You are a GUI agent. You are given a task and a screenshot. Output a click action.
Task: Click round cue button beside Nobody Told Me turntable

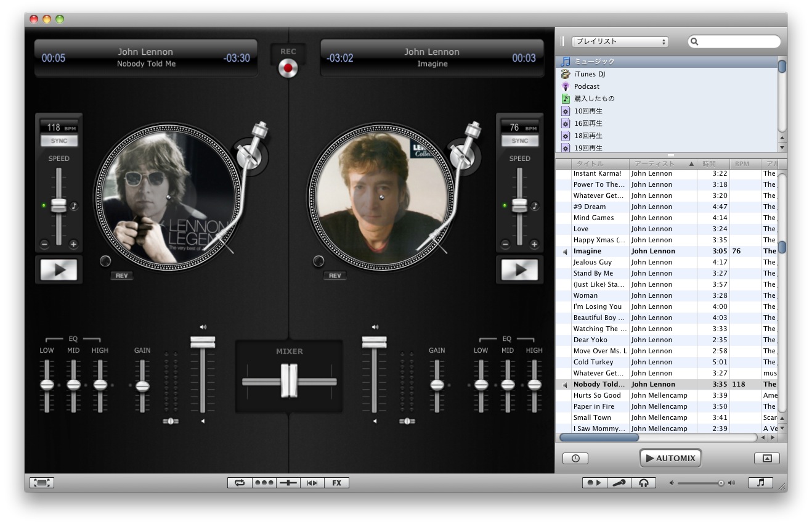105,261
